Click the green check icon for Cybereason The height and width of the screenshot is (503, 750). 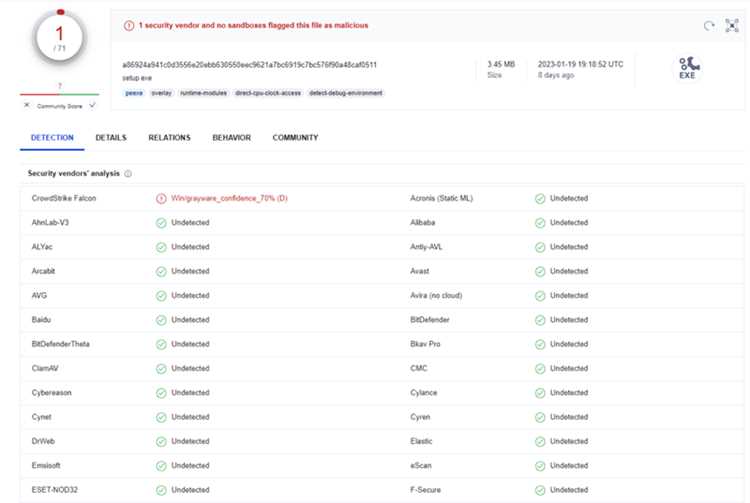tap(161, 393)
